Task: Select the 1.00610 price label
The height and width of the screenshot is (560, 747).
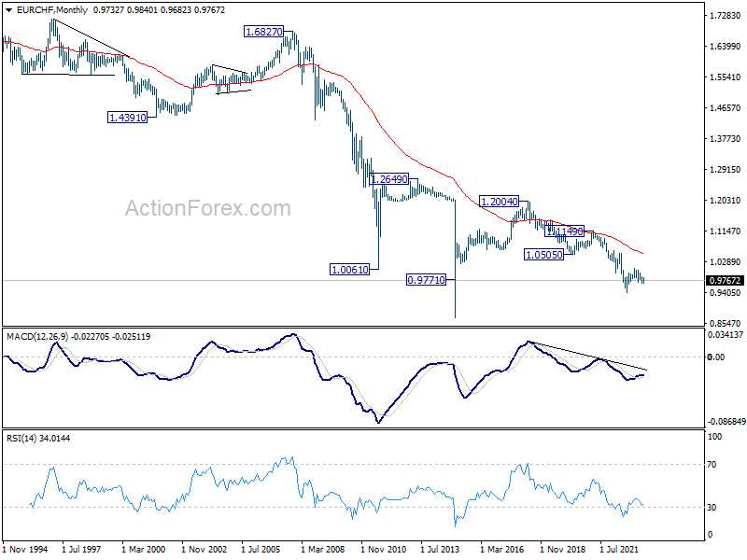Action: 349,270
